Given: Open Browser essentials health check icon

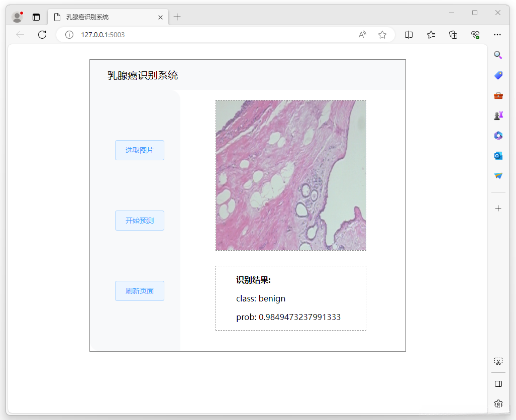Looking at the screenshot, I should (x=475, y=35).
